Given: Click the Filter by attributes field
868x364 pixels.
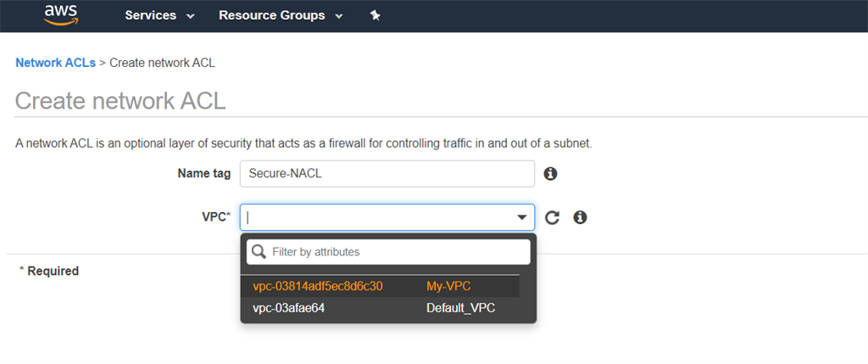Looking at the screenshot, I should click(x=397, y=252).
